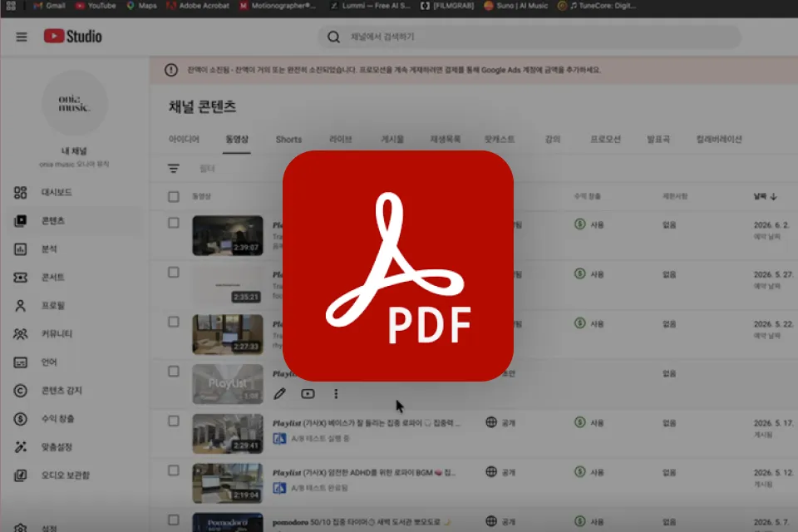The width and height of the screenshot is (798, 532).
Task: Switch to the 프로모션 tab
Action: [605, 139]
